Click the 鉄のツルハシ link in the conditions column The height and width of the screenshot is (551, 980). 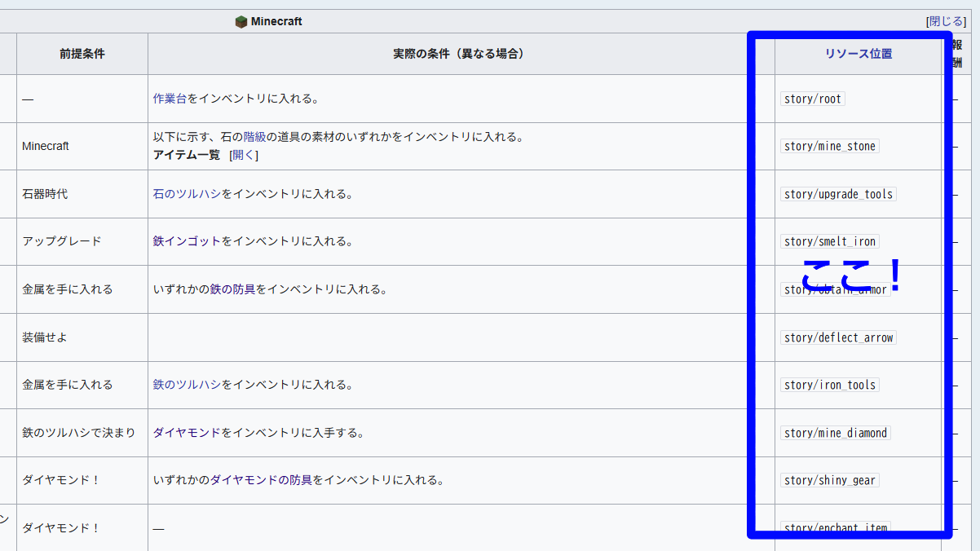pyautogui.click(x=187, y=385)
